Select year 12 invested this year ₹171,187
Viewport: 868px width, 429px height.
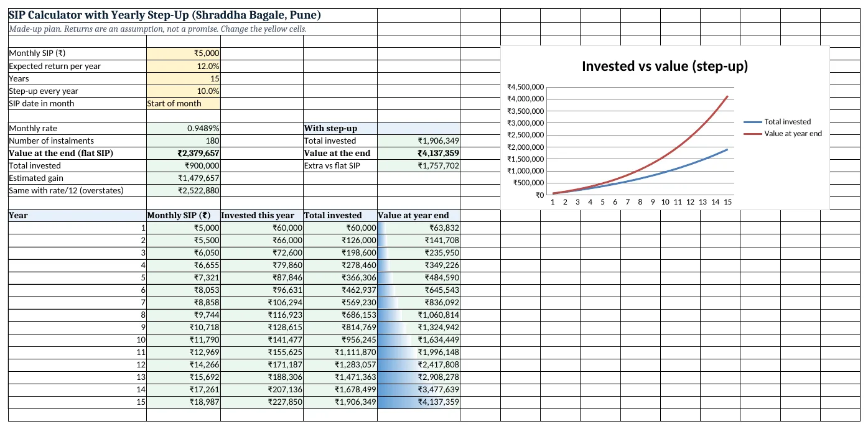click(261, 365)
